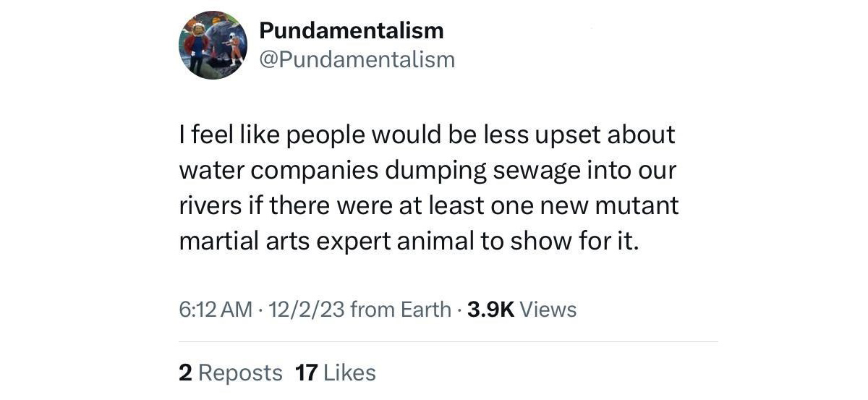Image resolution: width=868 pixels, height=400 pixels.
Task: Click the bold 3.9K view count
Action: (x=490, y=310)
